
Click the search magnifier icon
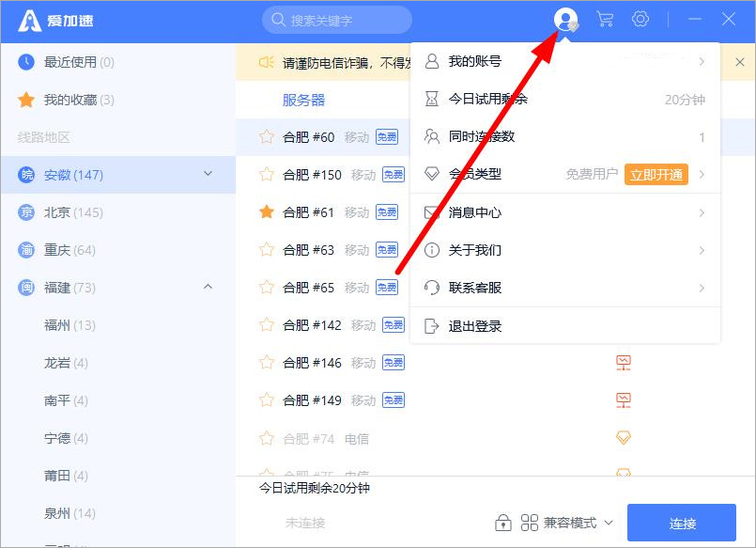click(x=278, y=20)
